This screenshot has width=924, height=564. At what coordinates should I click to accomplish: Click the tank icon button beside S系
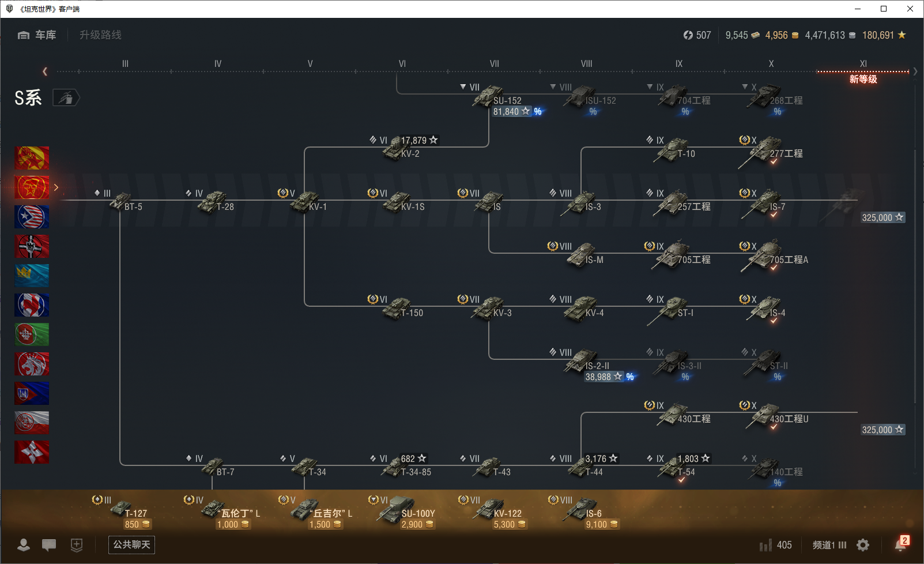[66, 98]
